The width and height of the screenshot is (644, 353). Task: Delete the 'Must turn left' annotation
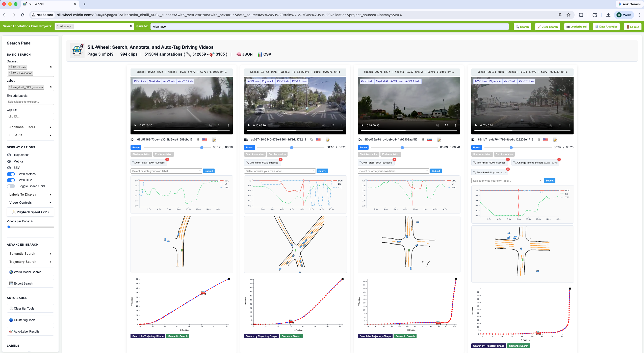(x=508, y=169)
